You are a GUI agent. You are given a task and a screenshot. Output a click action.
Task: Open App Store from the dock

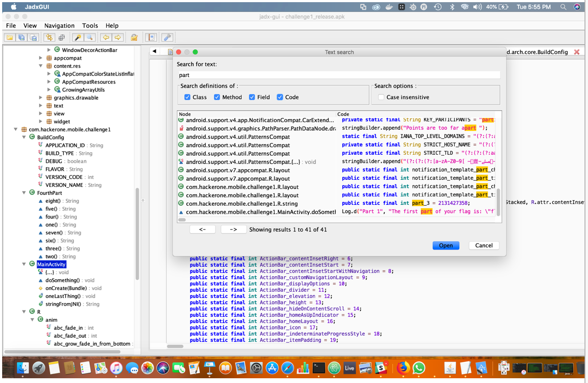(x=272, y=368)
